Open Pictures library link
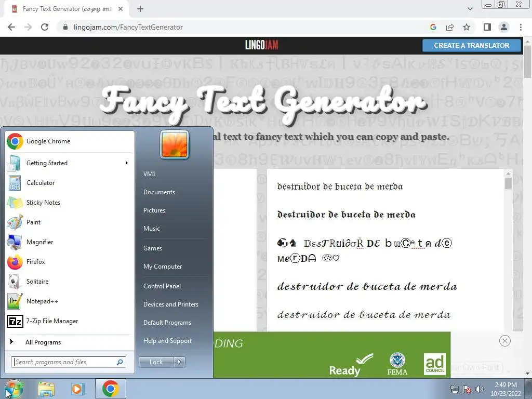Viewport: 532px width, 399px height. coord(154,210)
